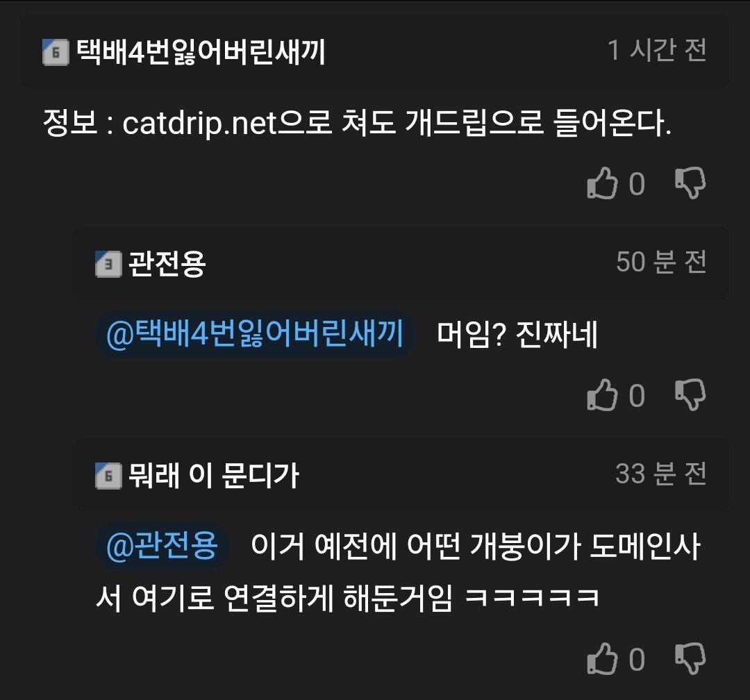The height and width of the screenshot is (700, 750).
Task: Click the @택배4번잃어버린새끼 mention tag
Action: tap(254, 335)
